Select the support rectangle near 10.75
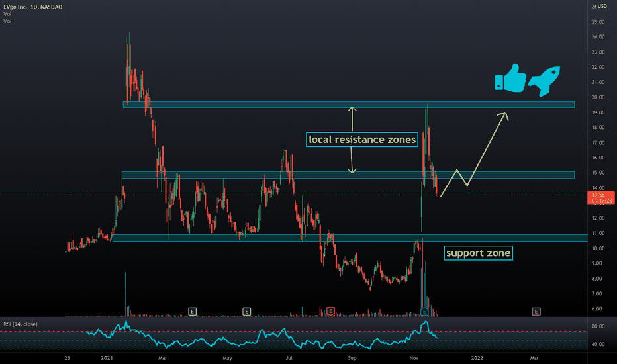 350,238
